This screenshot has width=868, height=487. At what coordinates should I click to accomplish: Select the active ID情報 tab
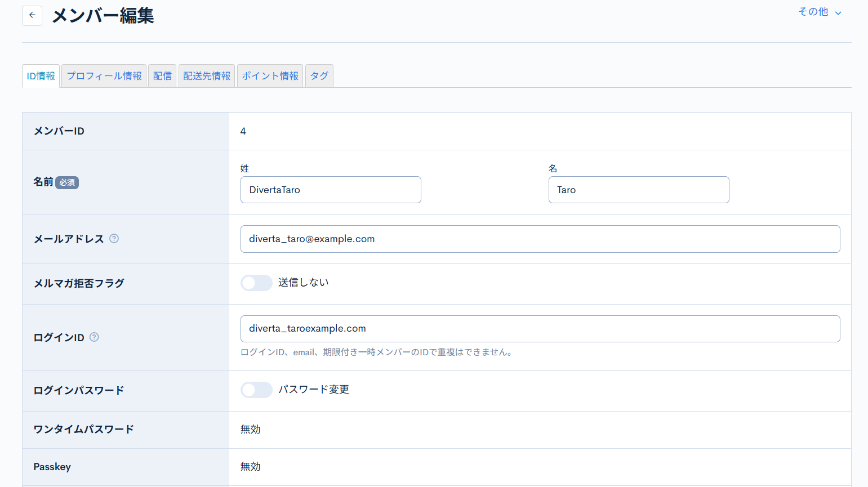click(40, 75)
